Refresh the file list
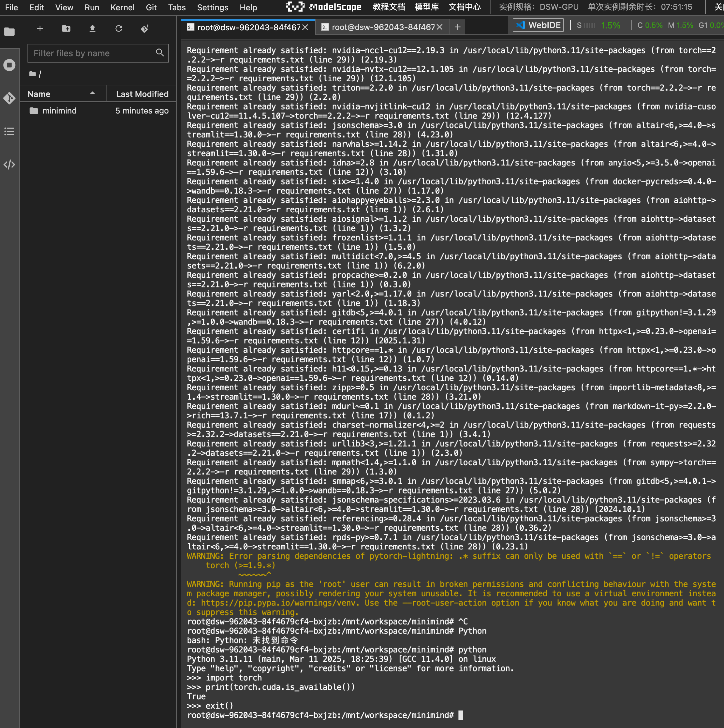This screenshot has height=728, width=724. 119,29
